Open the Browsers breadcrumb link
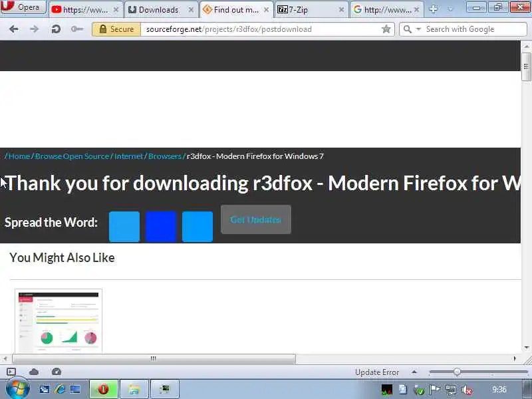Viewport: 532px width, 399px height. click(165, 156)
